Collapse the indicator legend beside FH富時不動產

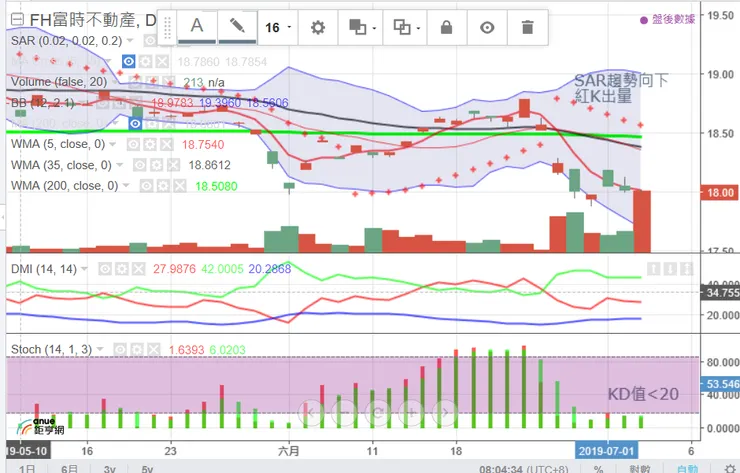click(17, 19)
